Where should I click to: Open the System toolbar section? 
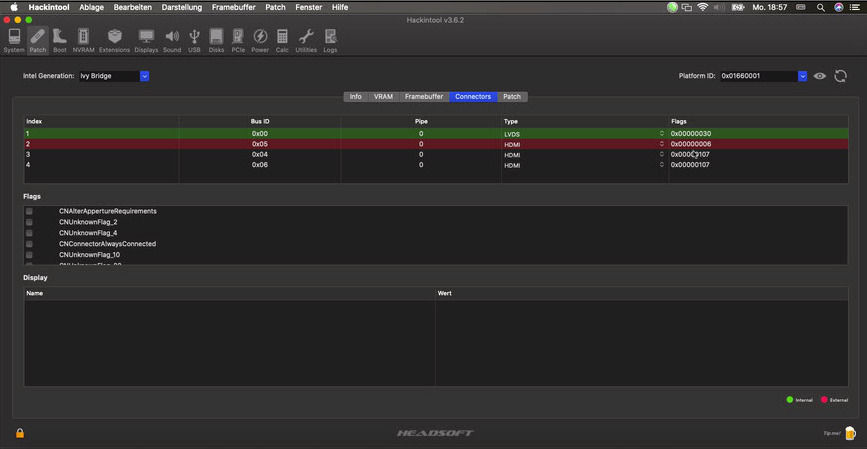[x=14, y=41]
